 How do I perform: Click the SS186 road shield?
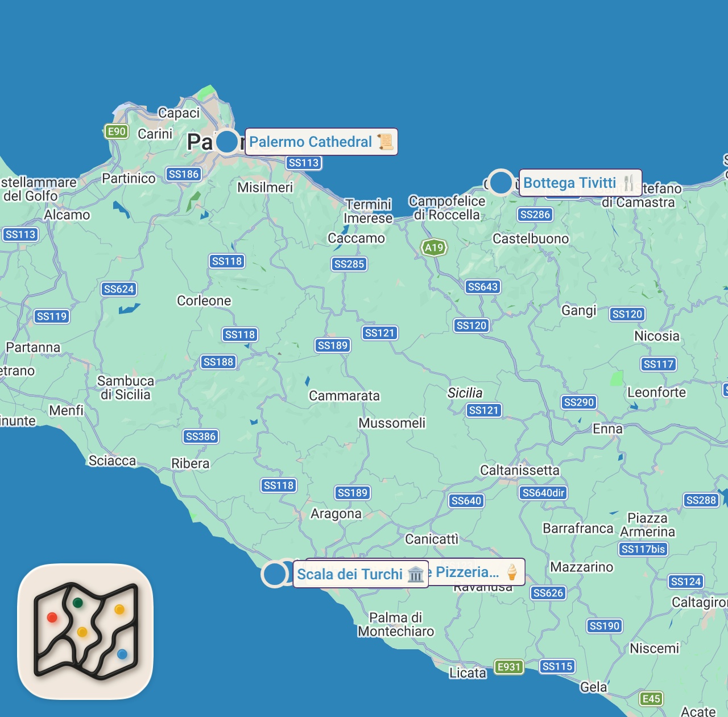184,174
